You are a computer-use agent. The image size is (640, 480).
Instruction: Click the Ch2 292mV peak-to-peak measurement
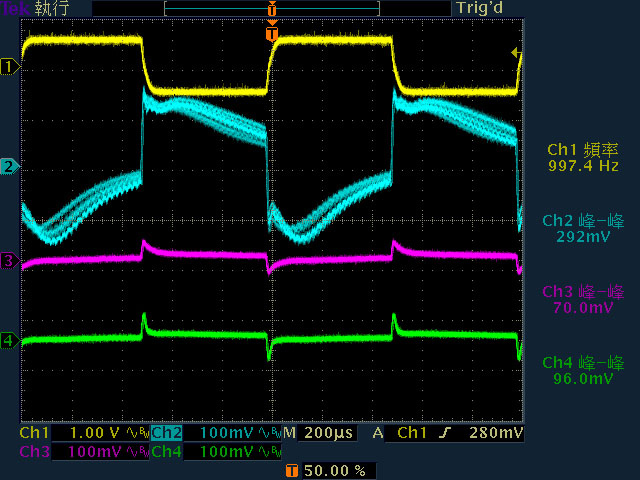click(583, 229)
